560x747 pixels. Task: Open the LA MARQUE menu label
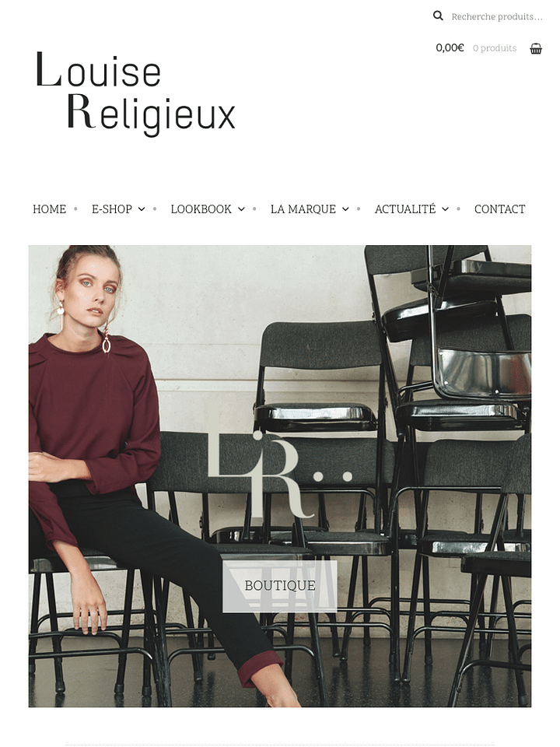tap(303, 209)
